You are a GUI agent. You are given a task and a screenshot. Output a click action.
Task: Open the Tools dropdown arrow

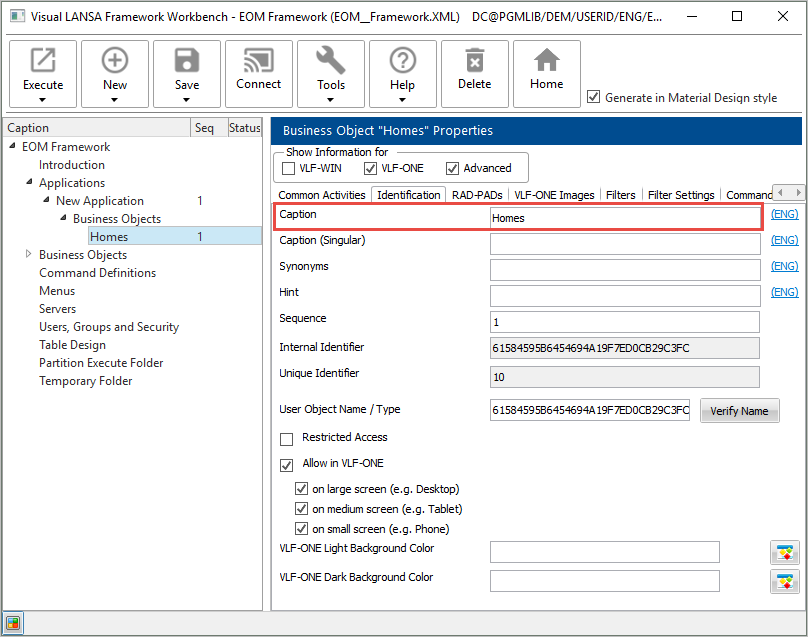pyautogui.click(x=330, y=100)
